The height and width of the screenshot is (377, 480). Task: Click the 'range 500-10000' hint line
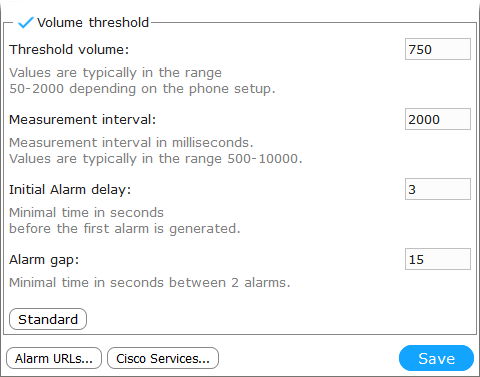[156, 159]
